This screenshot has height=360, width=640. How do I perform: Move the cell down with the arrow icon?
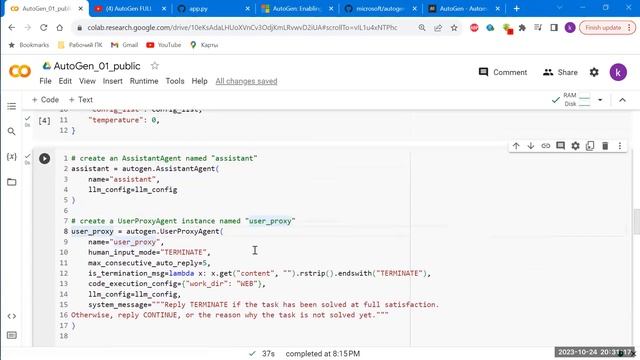pyautogui.click(x=531, y=146)
